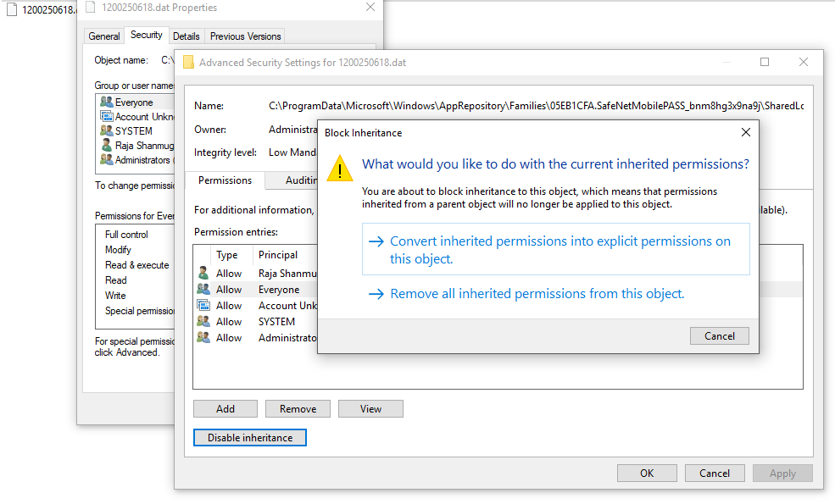The width and height of the screenshot is (835, 504).
Task: Open the Previous Versions tab
Action: 245,36
